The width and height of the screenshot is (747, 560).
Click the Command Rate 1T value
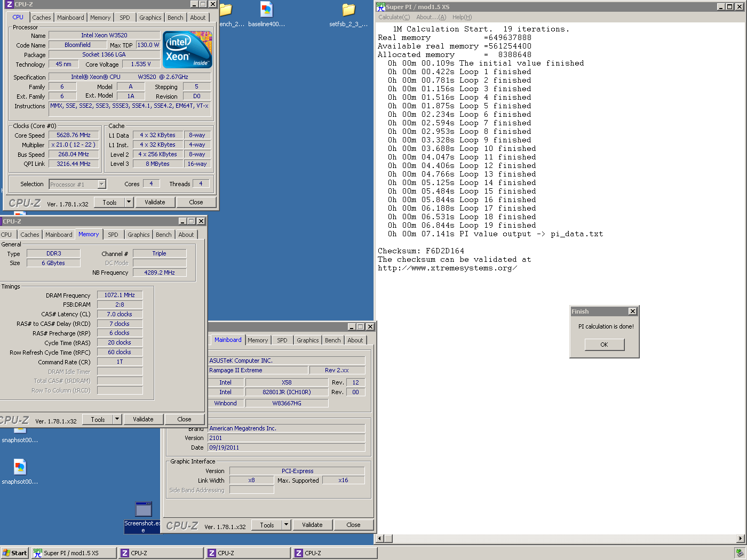point(120,362)
